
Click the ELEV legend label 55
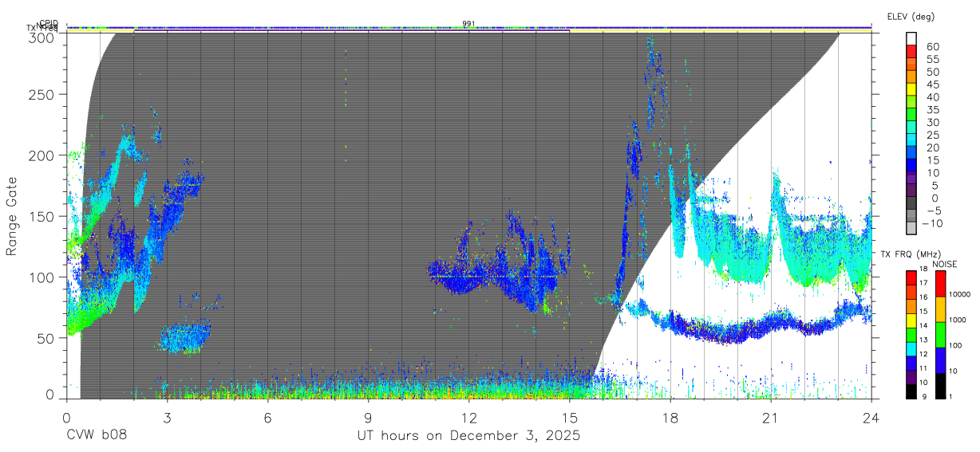[932, 59]
